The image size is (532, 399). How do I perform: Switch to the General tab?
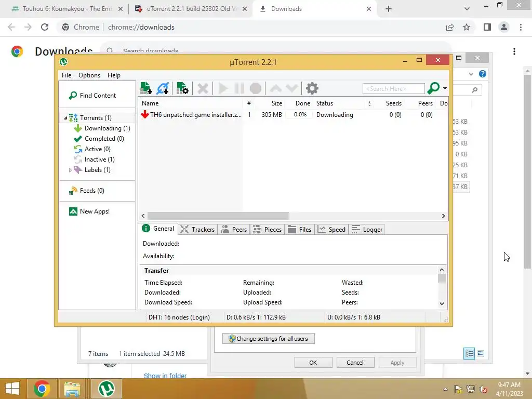[x=158, y=229]
